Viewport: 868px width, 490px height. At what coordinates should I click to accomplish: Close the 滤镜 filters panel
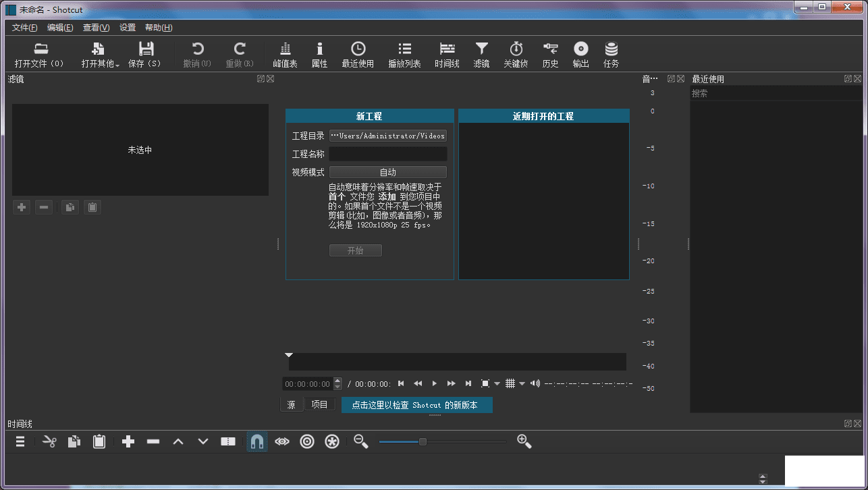(270, 79)
